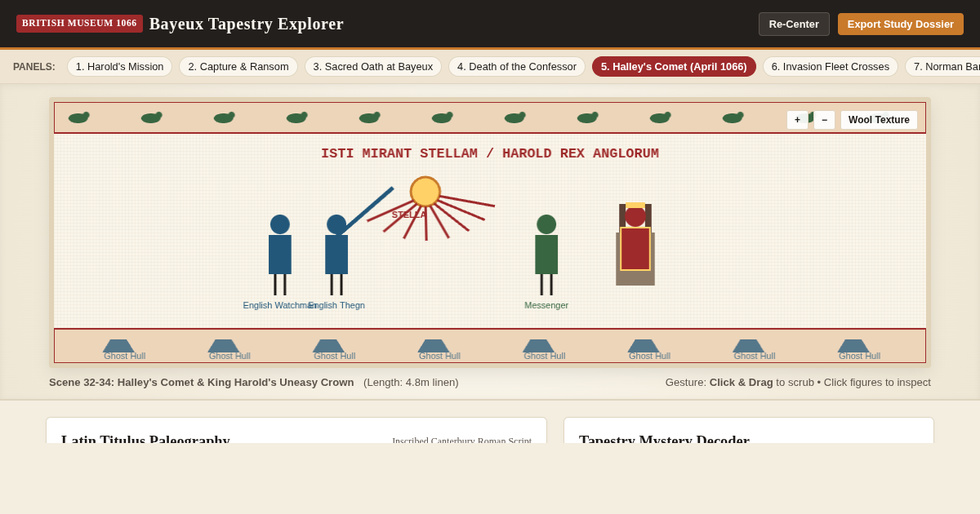Click the ISTI MIRANT STELLAM inscription
The image size is (980, 514).
(x=490, y=153)
